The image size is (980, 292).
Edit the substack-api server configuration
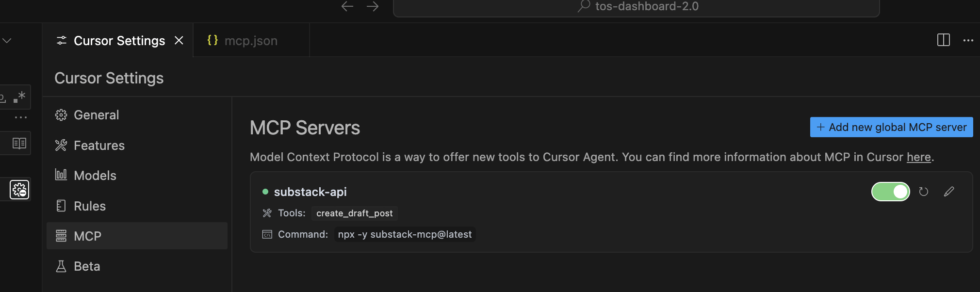949,192
